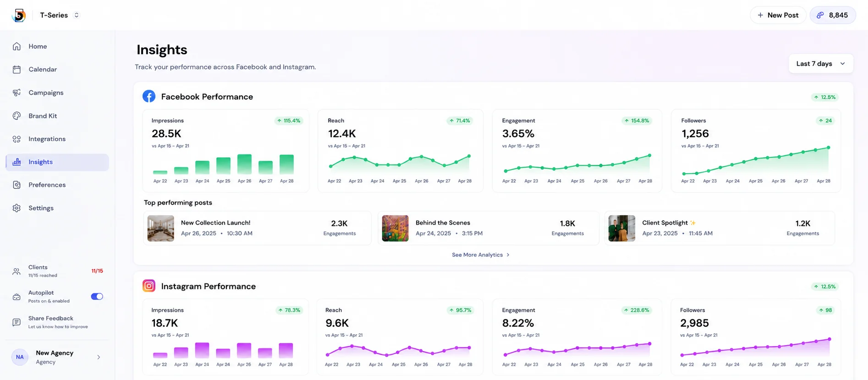
Task: Click Facebook Impressions 115.4% badge
Action: pos(288,121)
